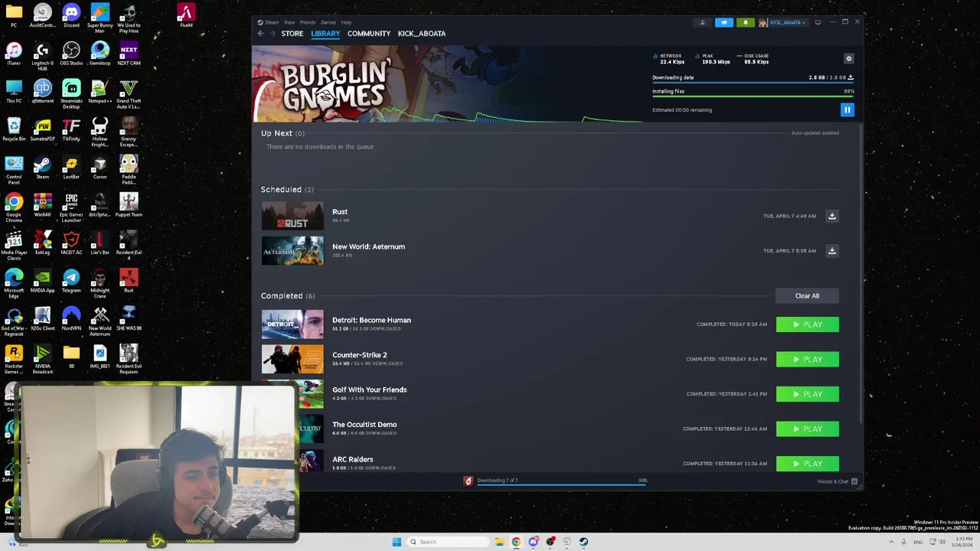980x551 pixels.
Task: Select WinRAR desktop icon
Action: 43,204
